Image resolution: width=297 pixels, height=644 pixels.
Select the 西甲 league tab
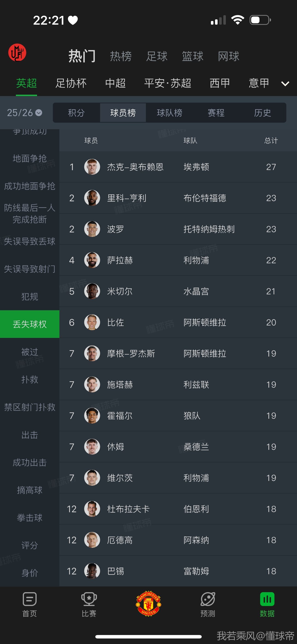(220, 83)
